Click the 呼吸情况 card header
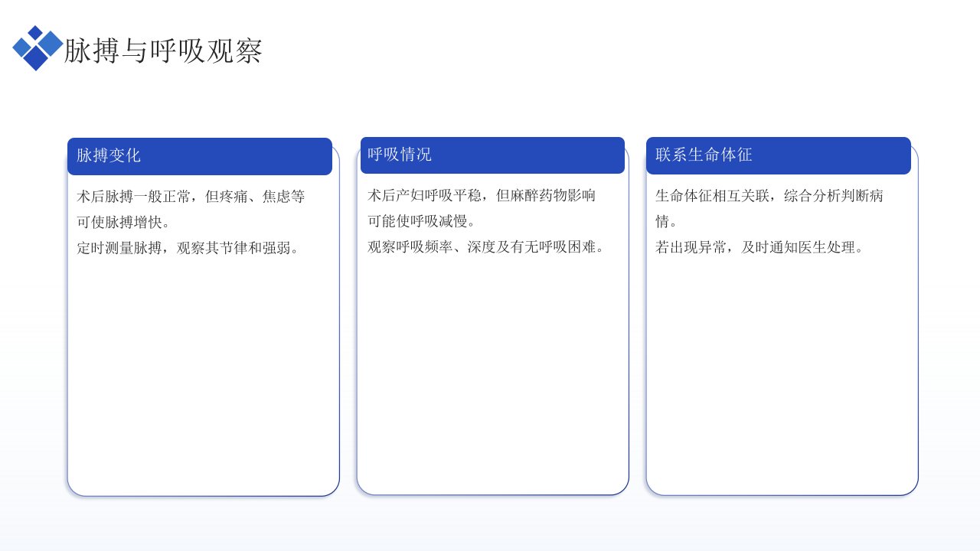This screenshot has height=551, width=980. [x=492, y=155]
